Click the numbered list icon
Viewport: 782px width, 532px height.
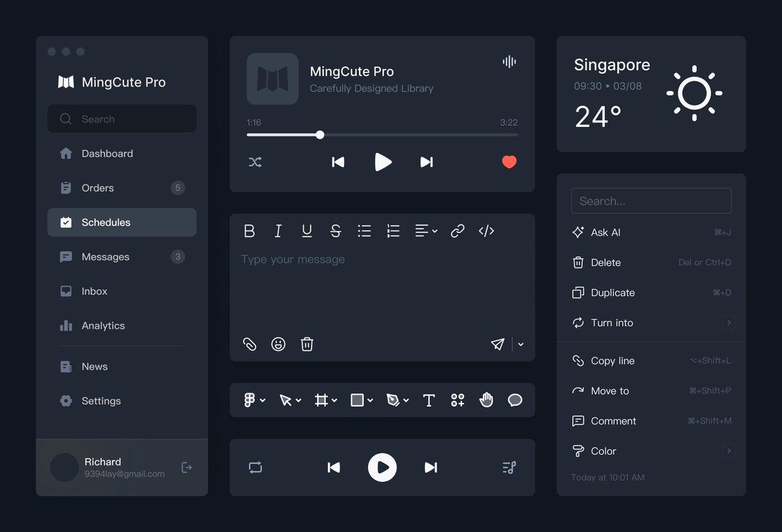coord(393,231)
